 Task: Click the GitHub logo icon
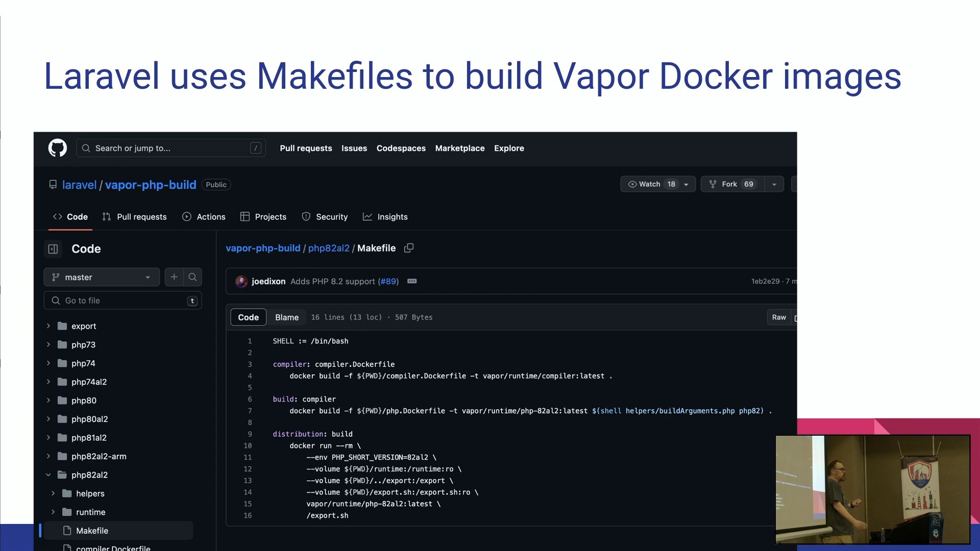point(57,148)
